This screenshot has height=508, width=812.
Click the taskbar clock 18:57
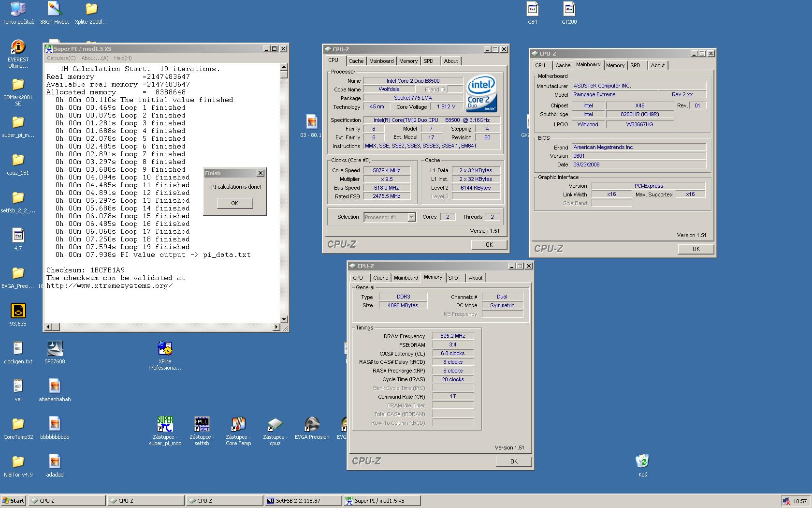tap(800, 501)
